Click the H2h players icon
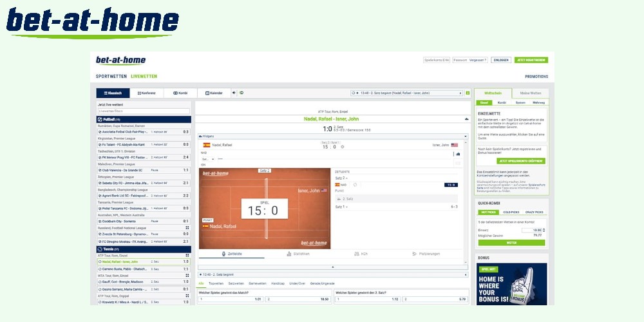This screenshot has height=322, width=644. coord(357,254)
